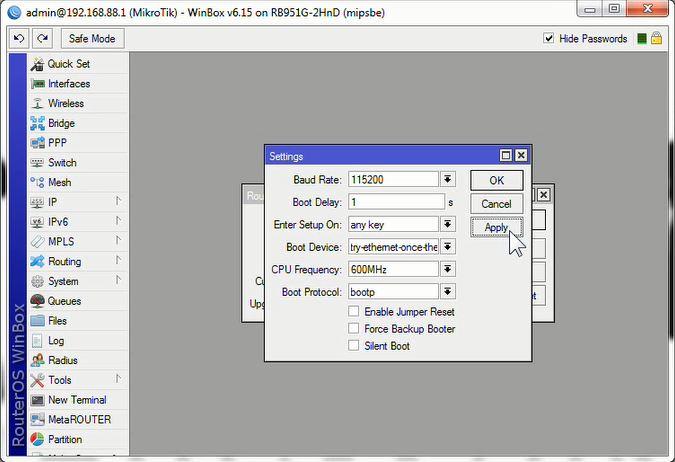Open the CPU Frequency dropdown arrow
Viewport: 675px width, 462px height.
click(448, 269)
